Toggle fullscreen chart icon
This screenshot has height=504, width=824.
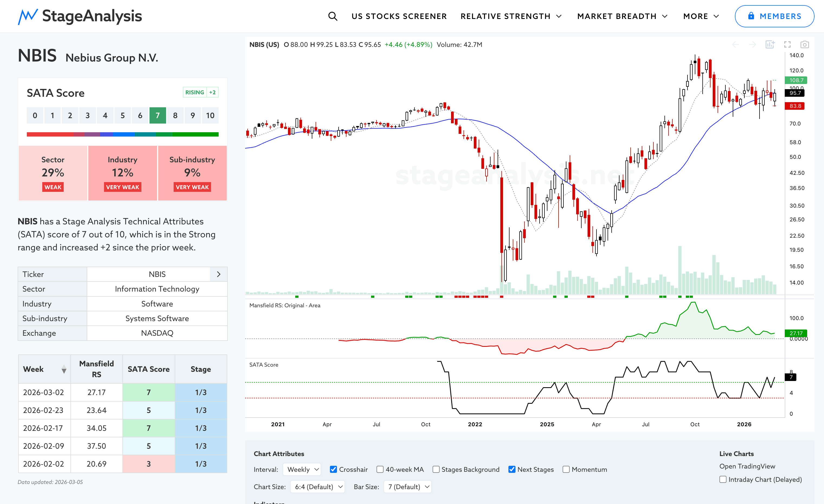point(787,44)
